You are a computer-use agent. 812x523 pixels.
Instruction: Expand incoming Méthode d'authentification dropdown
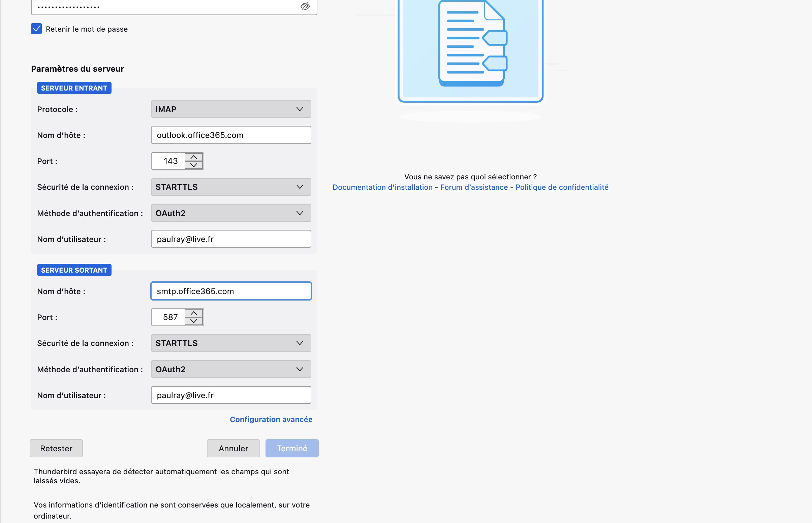point(231,213)
